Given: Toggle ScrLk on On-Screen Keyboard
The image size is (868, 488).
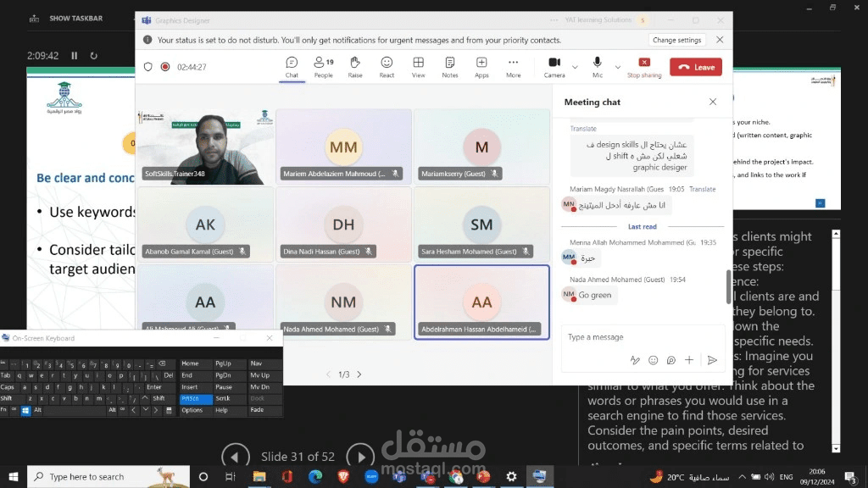Looking at the screenshot, I should pyautogui.click(x=230, y=398).
